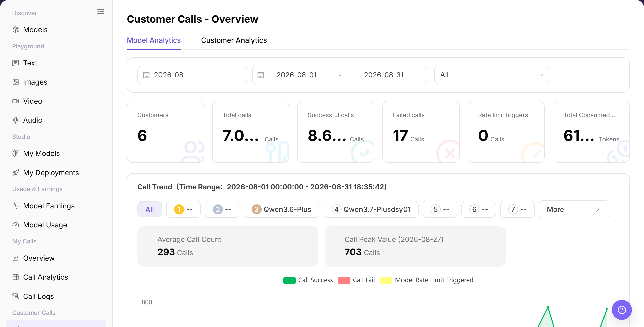The height and width of the screenshot is (327, 644).
Task: Switch to Model Analytics tab
Action: [x=154, y=40]
